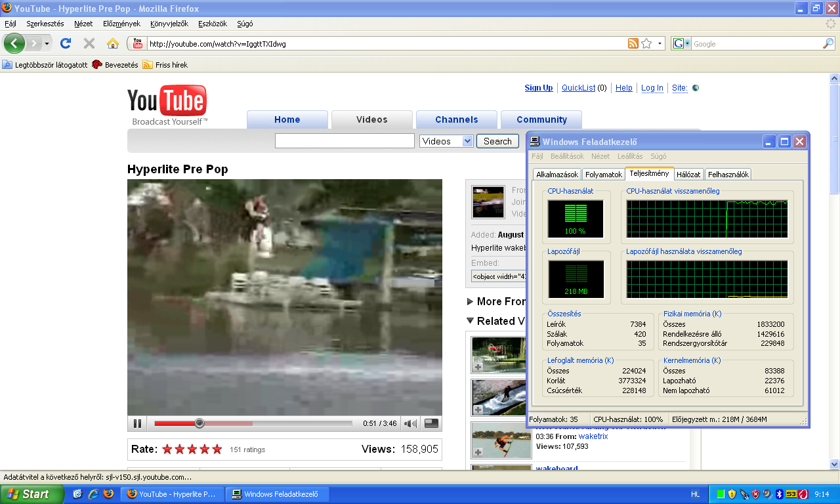Screen dimensions: 840x504
Task: Click the embed code text field
Action: pyautogui.click(x=499, y=276)
